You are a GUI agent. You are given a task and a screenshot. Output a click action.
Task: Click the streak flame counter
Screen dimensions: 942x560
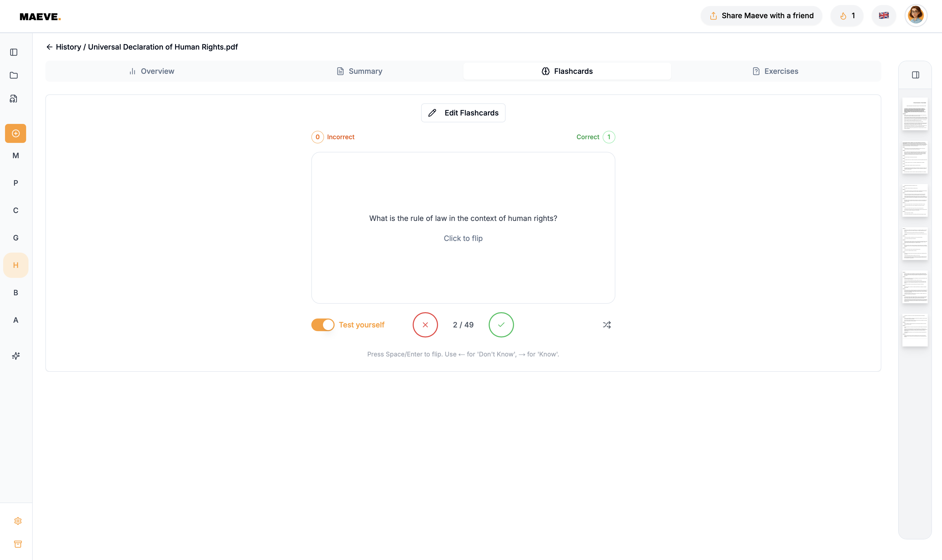point(847,16)
